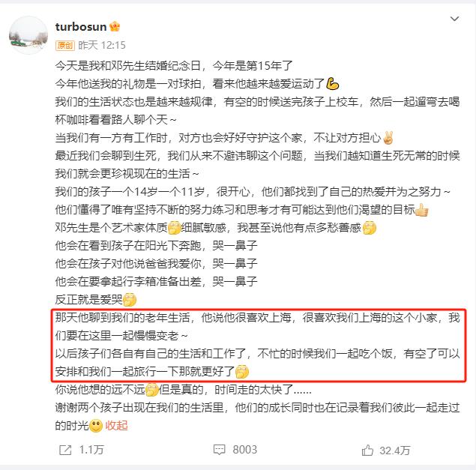Viewport: 476px width, 470px height.
Task: Click the repost share icon
Action: click(65, 450)
